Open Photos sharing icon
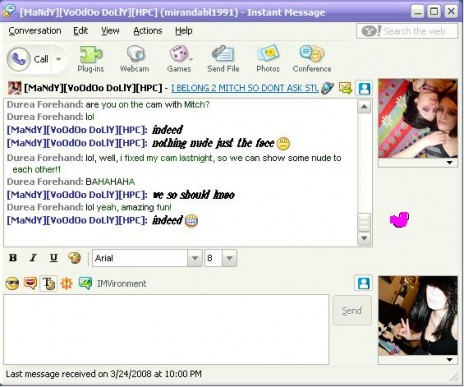This screenshot has height=387, width=464. 268,59
